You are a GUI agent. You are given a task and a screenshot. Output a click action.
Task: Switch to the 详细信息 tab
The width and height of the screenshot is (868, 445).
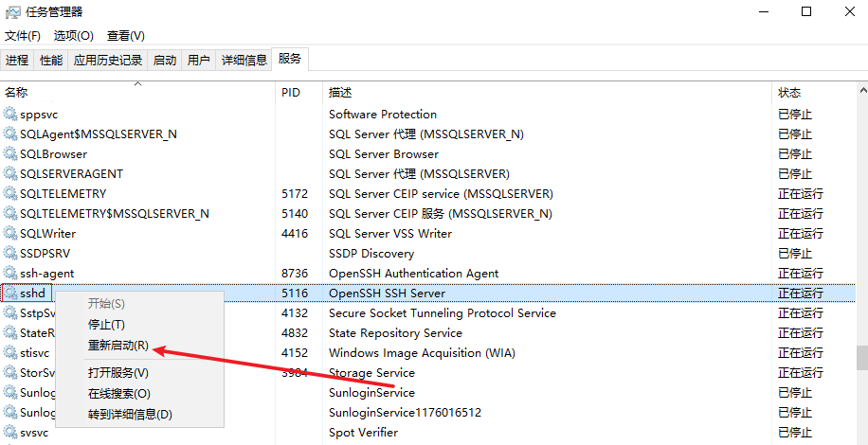point(244,60)
